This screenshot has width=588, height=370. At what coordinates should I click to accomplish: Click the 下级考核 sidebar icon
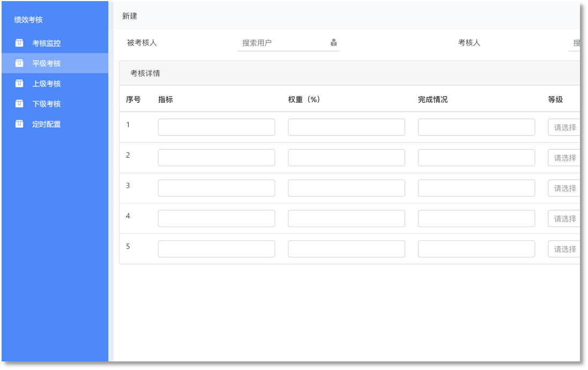coord(19,103)
